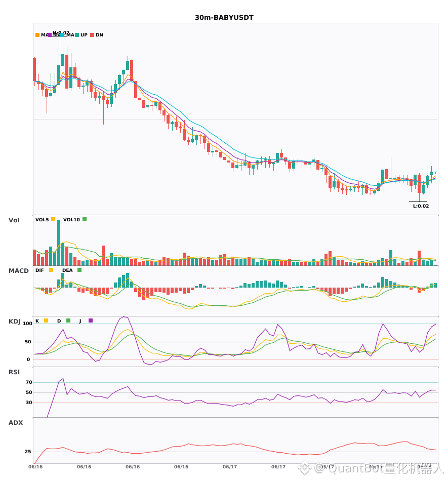Click the MACD panel label
Screen dimensions: 448x481
(18, 271)
